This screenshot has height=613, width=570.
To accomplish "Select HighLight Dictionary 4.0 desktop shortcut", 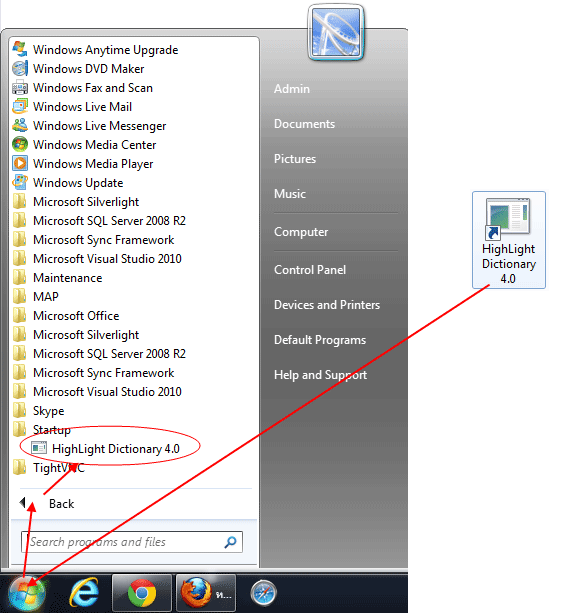I will coord(509,240).
